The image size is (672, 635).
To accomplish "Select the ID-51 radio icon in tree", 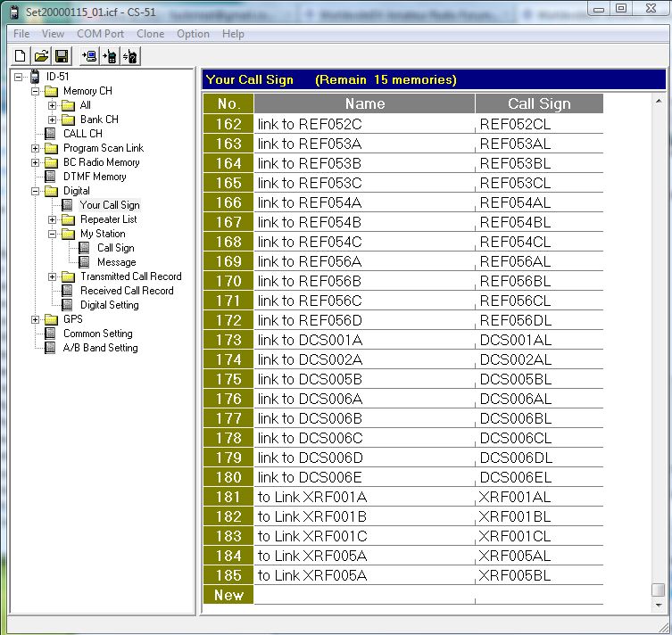I will pos(35,77).
